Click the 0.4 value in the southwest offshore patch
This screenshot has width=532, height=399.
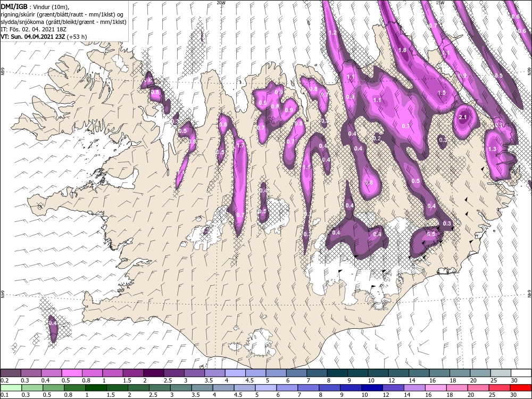click(x=53, y=323)
